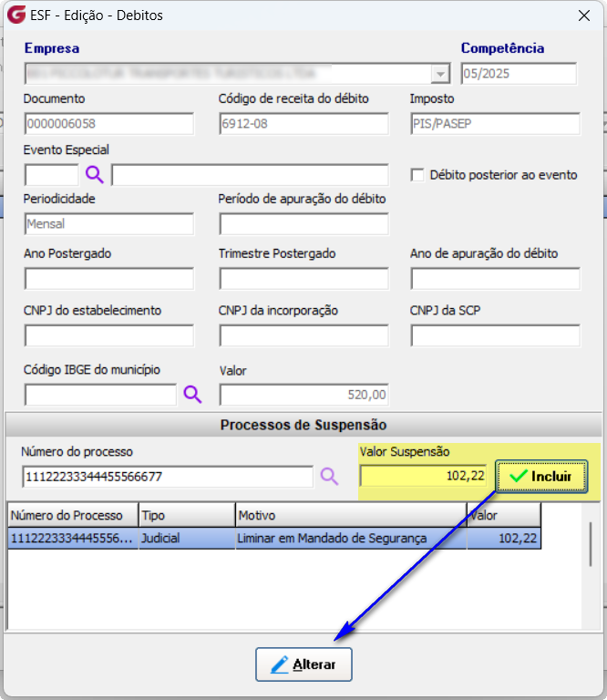Focus the CNPJ do estabelecimento field

[x=109, y=335]
